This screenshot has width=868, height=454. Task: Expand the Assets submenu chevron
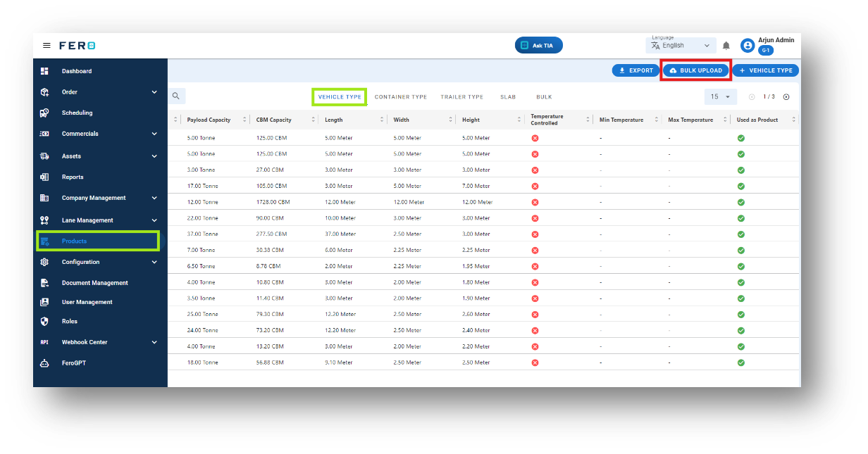154,156
